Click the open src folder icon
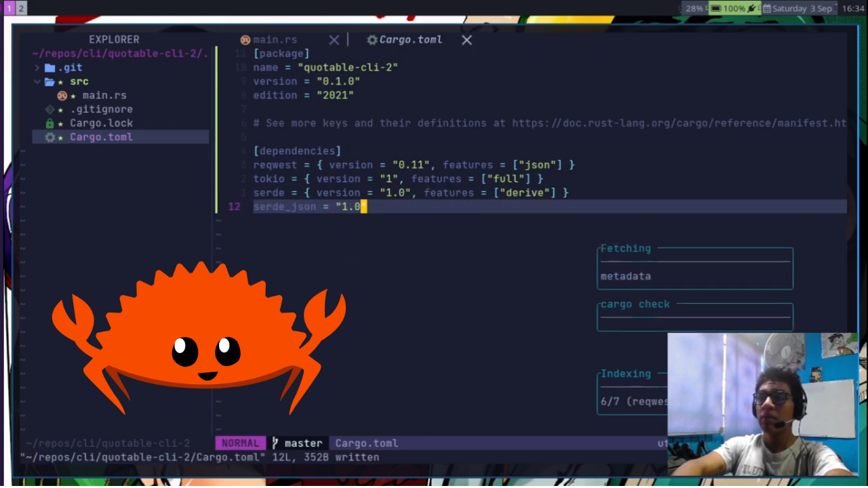This screenshot has height=488, width=868. pyautogui.click(x=50, y=81)
